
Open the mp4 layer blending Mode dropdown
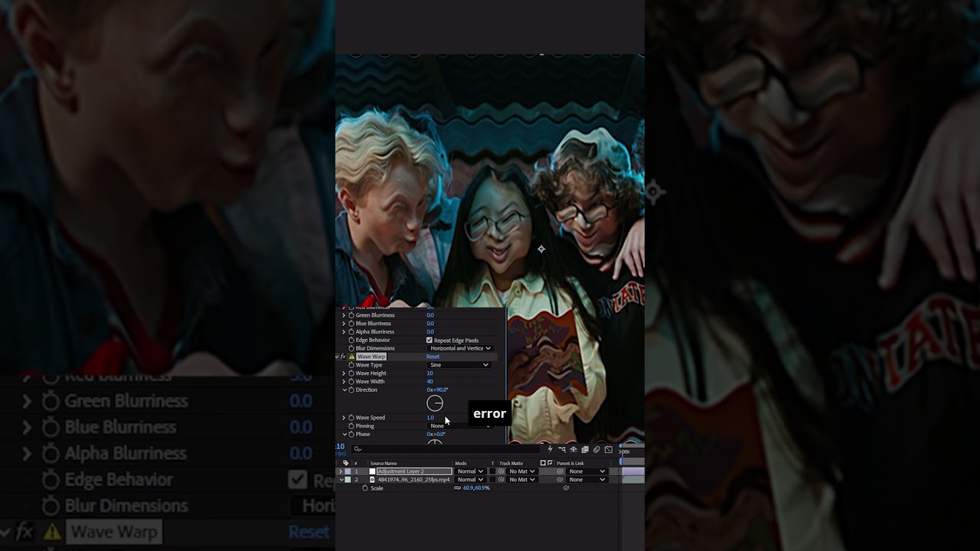pos(470,480)
